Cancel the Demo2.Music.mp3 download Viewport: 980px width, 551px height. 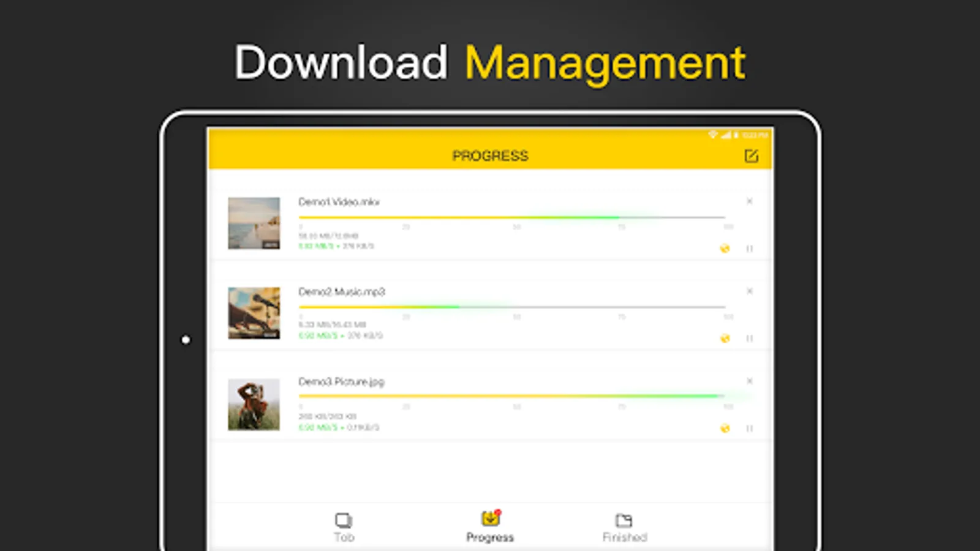(750, 292)
